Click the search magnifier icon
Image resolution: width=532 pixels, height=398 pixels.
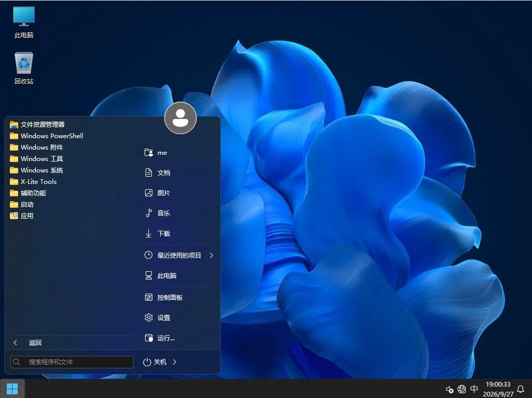[16, 362]
